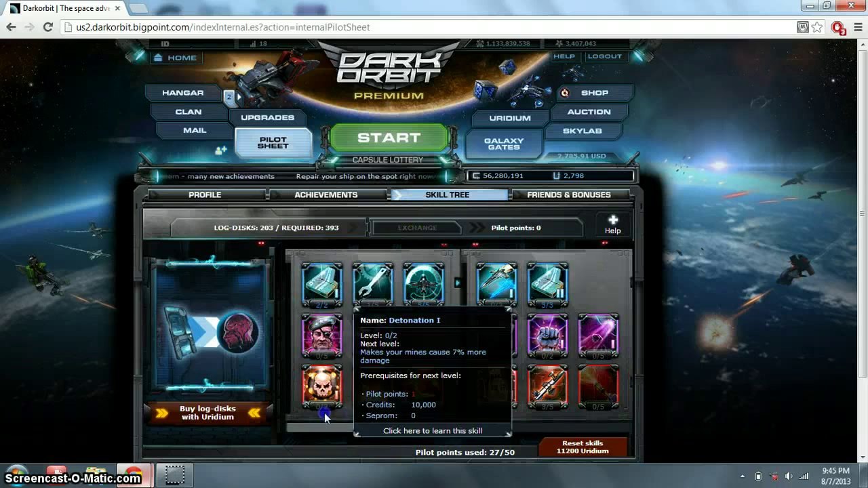Click the Help link in header
This screenshot has height=488, width=868.
click(x=564, y=56)
